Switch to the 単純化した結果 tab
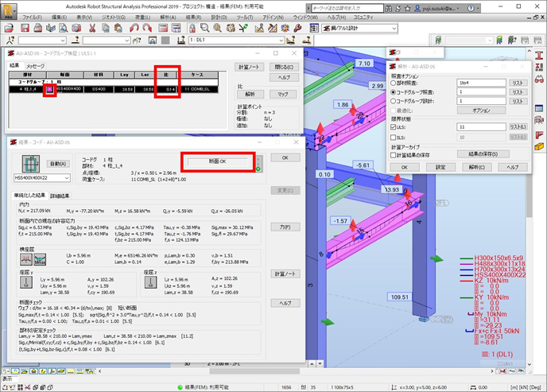 (29, 196)
